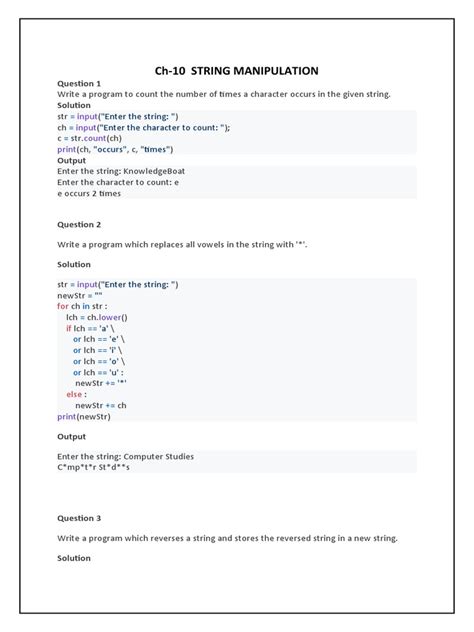474x632 pixels.
Task: Click the Output label above KnowledgeBoat text
Action: click(x=71, y=160)
